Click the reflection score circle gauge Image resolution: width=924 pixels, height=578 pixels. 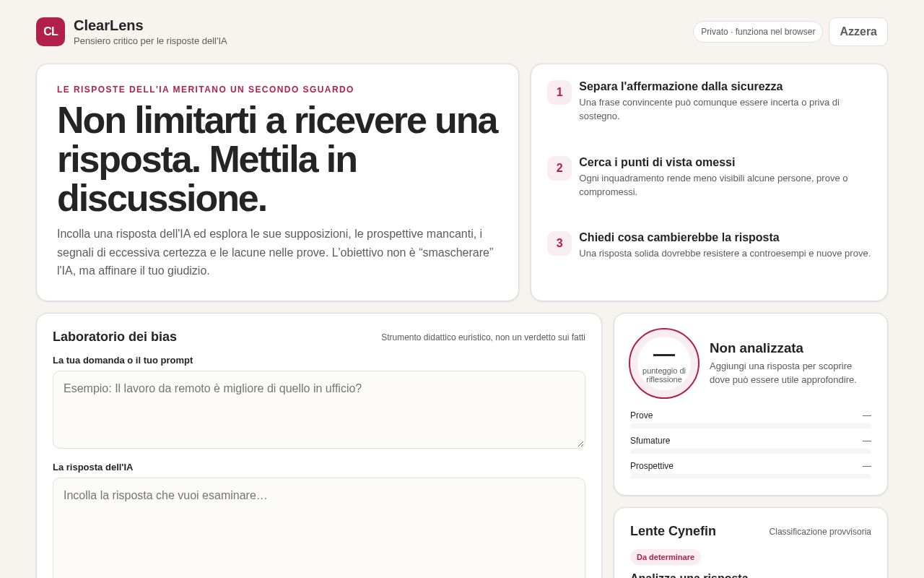(x=664, y=363)
